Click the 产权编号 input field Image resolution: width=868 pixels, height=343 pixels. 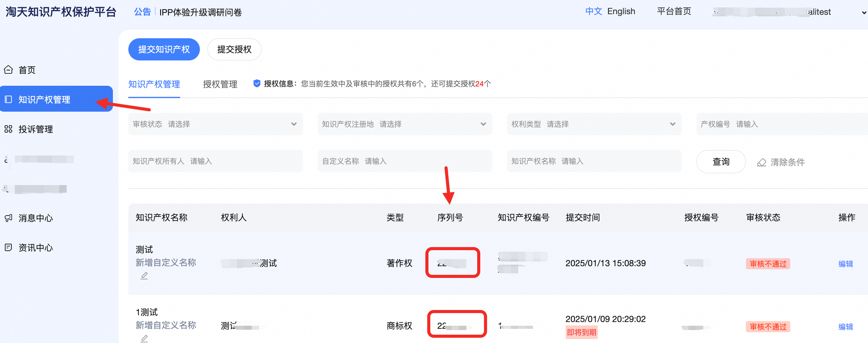click(782, 124)
